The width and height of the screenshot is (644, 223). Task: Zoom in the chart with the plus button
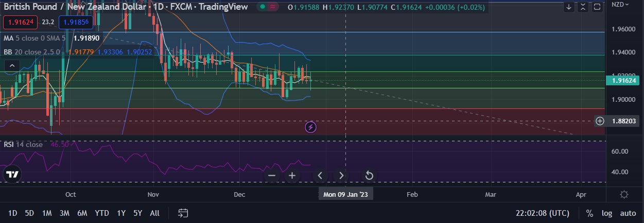(292, 176)
